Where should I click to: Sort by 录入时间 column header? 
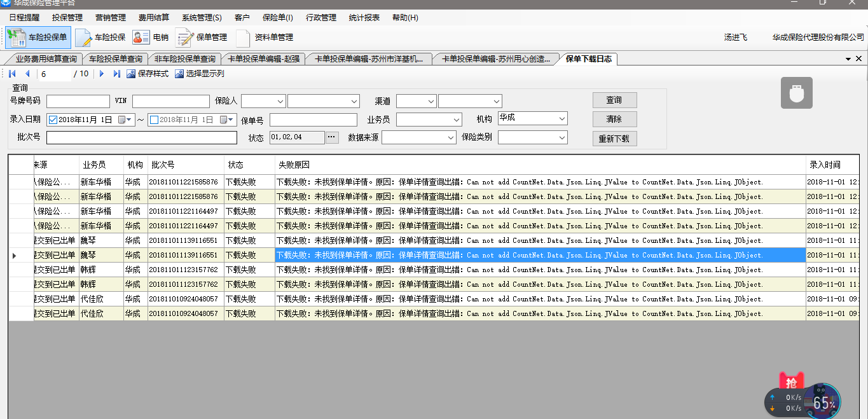point(832,165)
